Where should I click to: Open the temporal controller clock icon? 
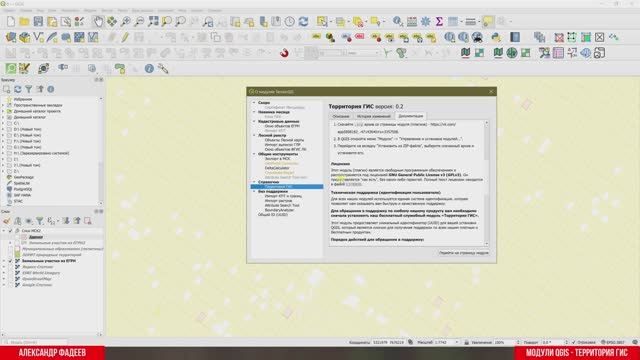(289, 22)
